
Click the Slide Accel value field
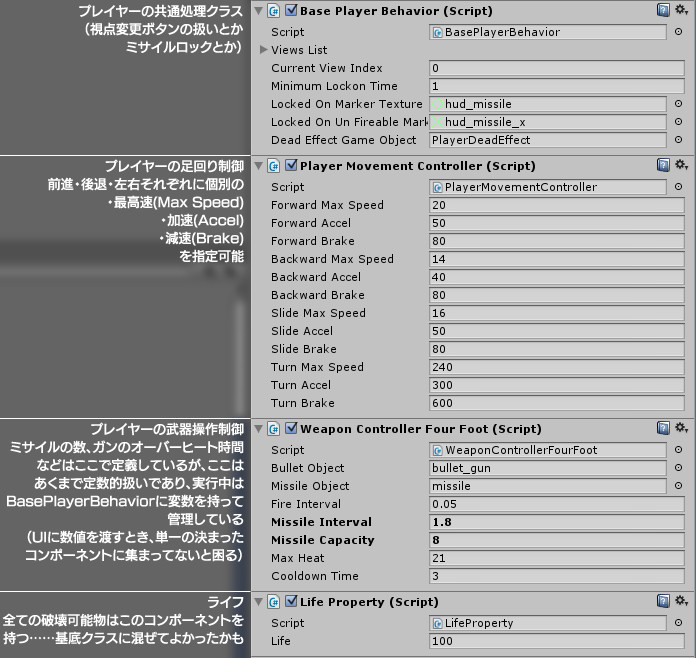557,331
